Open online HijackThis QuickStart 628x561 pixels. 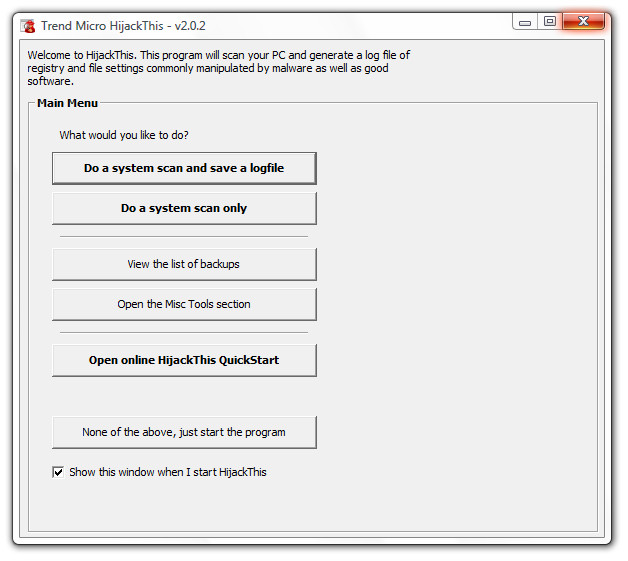point(184,360)
